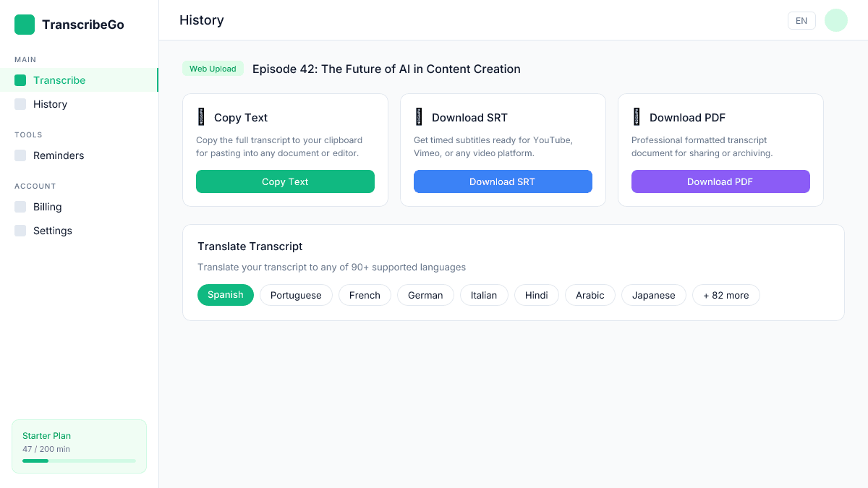868x488 pixels.
Task: Open the profile avatar menu
Action: click(x=836, y=20)
